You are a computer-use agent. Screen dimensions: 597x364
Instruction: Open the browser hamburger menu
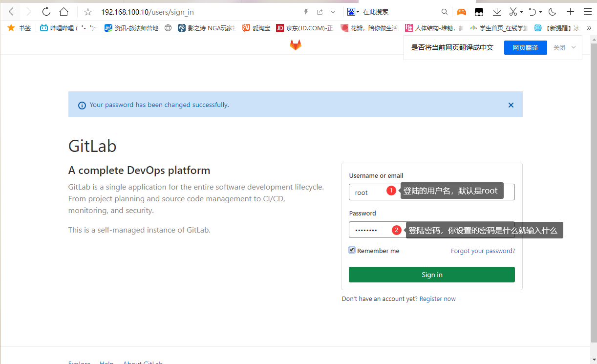click(x=587, y=12)
